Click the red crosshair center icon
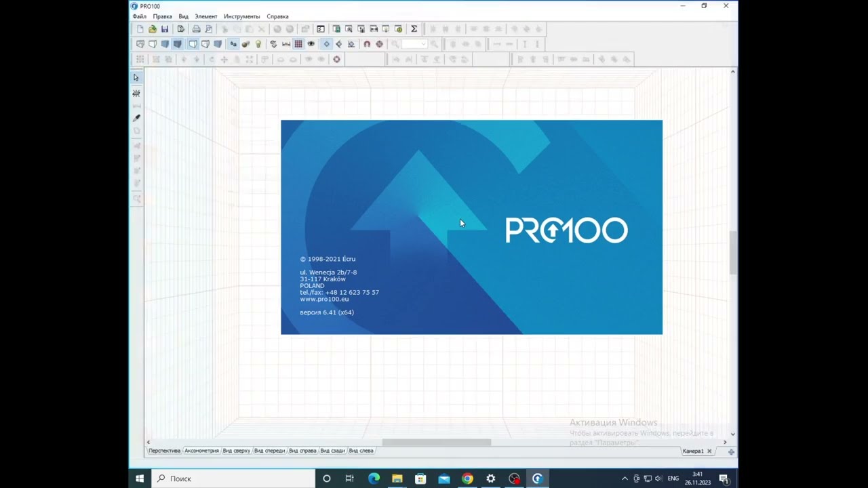Image resolution: width=868 pixels, height=488 pixels. 379,44
